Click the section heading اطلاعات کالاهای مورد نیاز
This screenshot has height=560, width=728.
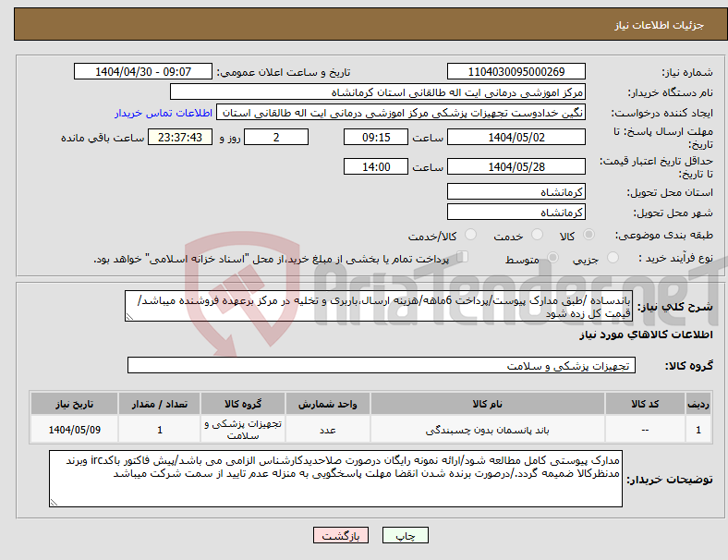coord(646,335)
